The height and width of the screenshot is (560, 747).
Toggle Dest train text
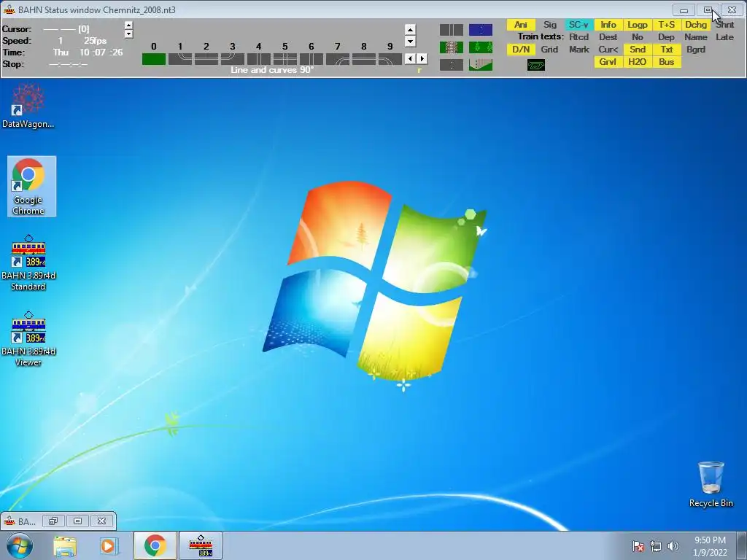click(608, 37)
